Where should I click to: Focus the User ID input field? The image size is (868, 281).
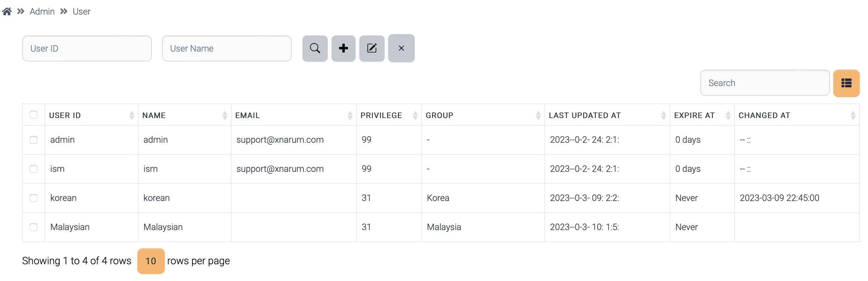(x=87, y=49)
